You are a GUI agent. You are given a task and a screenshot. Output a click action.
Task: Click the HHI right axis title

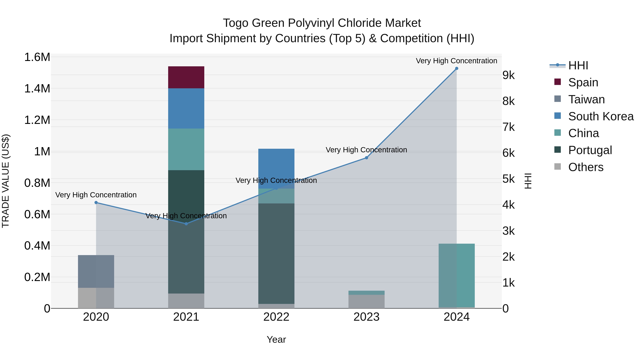(528, 181)
